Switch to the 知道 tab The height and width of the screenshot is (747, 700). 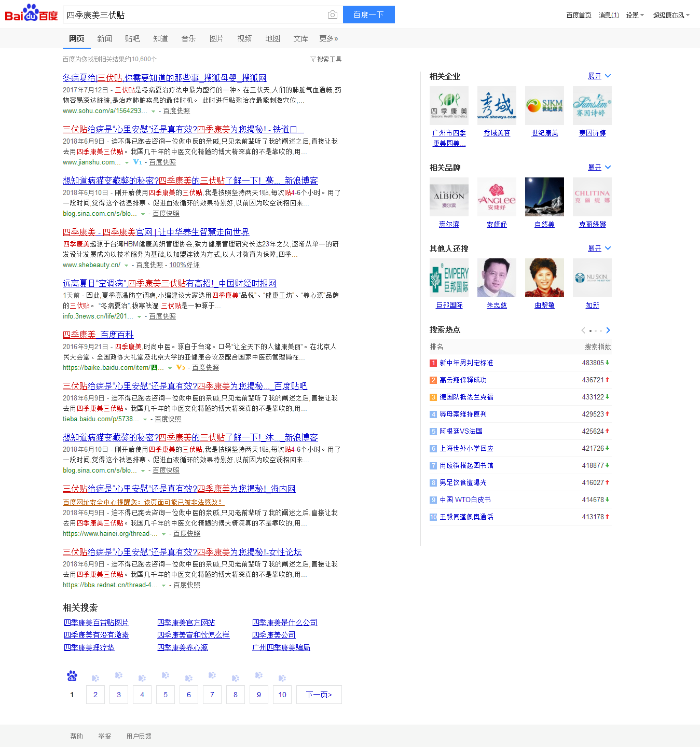pos(160,38)
